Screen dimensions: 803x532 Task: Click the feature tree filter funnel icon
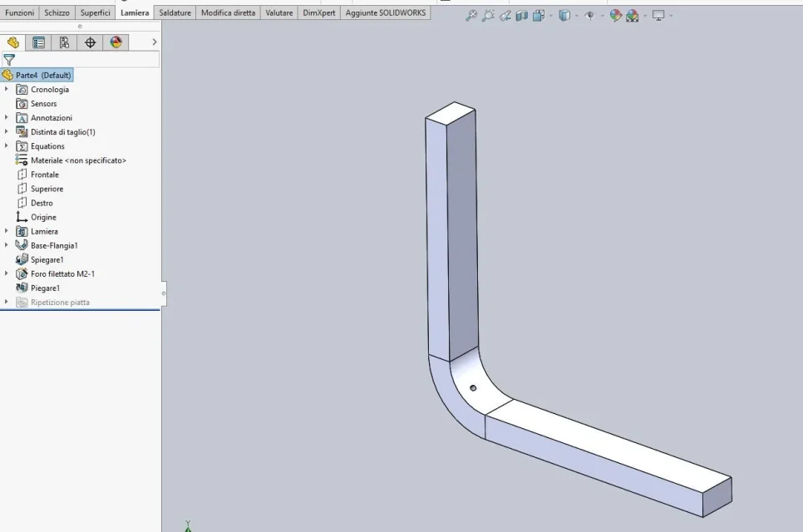click(x=9, y=59)
